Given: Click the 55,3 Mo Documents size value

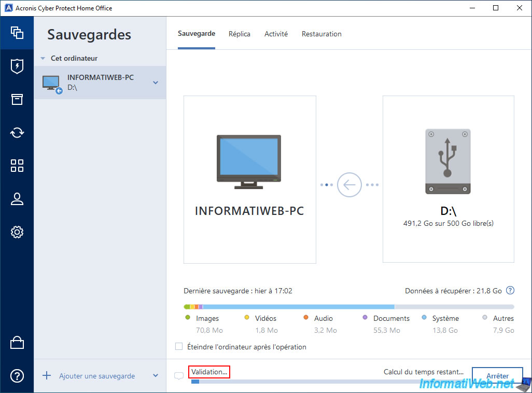Looking at the screenshot, I should click(x=387, y=330).
